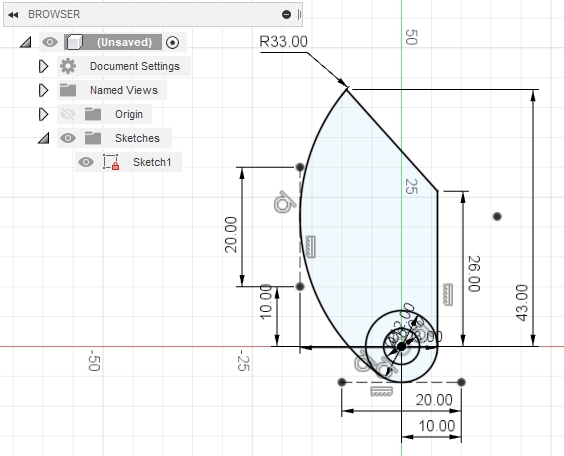Select the Sketches label
The image size is (564, 456).
point(137,138)
